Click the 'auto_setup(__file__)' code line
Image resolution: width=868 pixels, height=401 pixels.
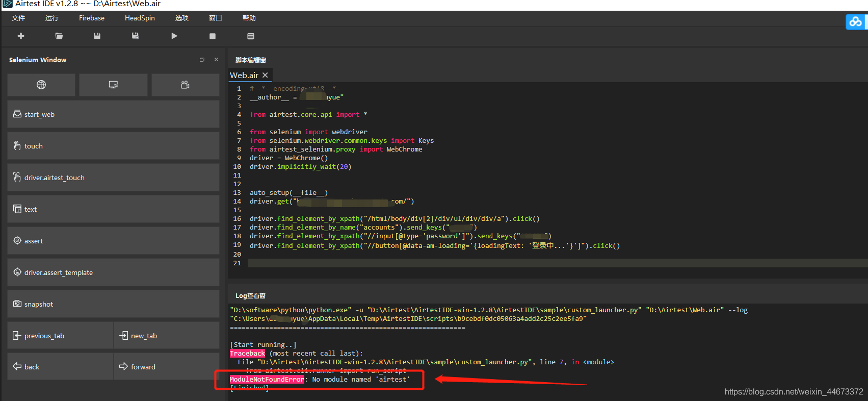288,192
